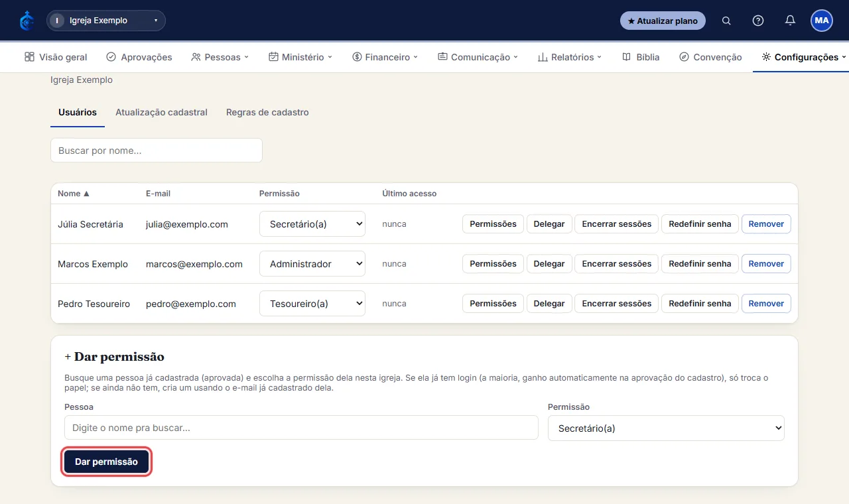Click Redefinir senha for Marcos Exemplo
849x504 pixels.
click(700, 264)
